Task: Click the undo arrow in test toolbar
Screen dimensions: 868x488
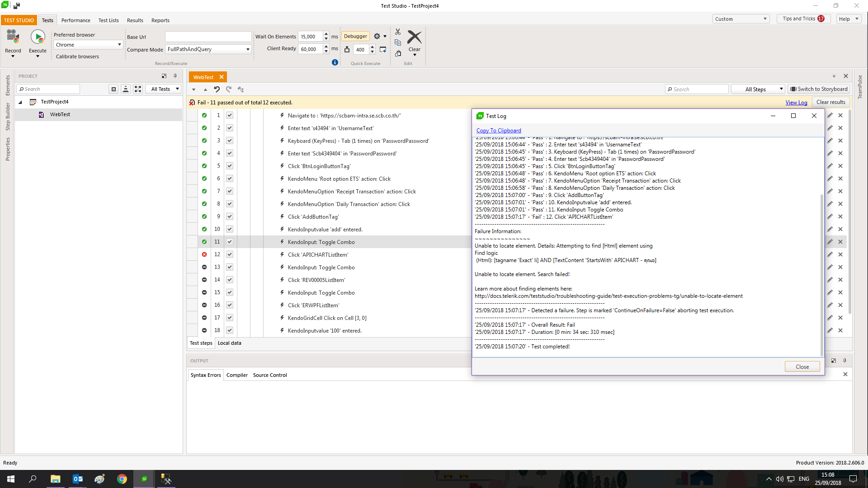Action: (217, 89)
